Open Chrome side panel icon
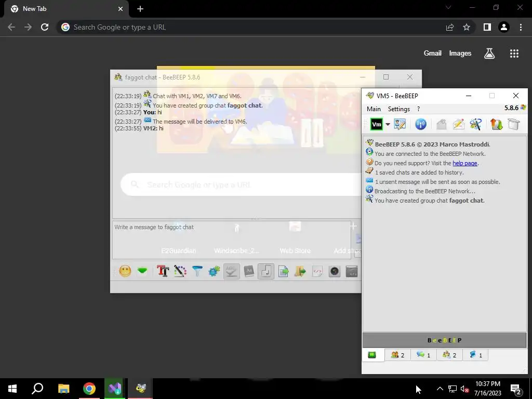This screenshot has height=399, width=532. pos(487,27)
